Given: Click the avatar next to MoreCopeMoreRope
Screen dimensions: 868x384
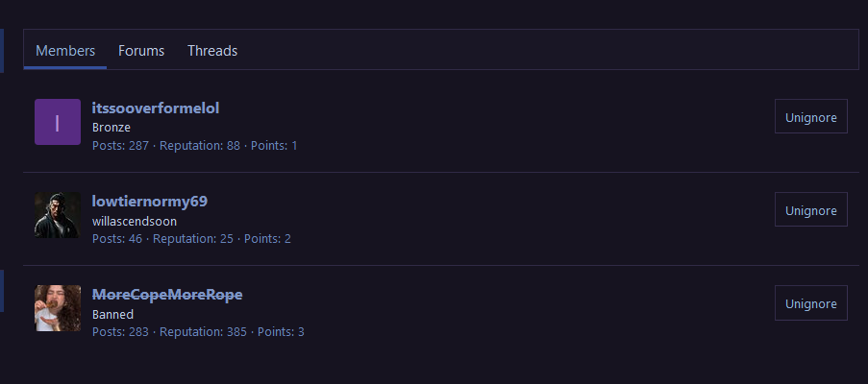Looking at the screenshot, I should coord(58,308).
